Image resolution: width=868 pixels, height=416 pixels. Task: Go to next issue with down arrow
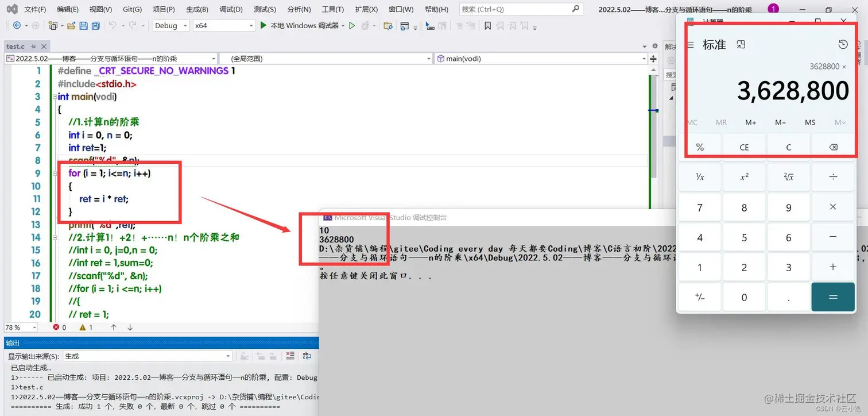(x=130, y=327)
